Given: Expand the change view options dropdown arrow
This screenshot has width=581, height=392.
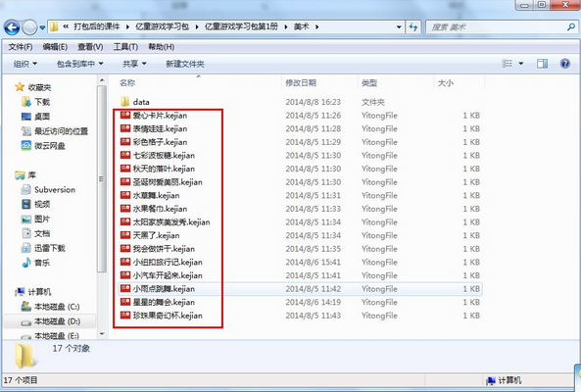Looking at the screenshot, I should tap(521, 64).
